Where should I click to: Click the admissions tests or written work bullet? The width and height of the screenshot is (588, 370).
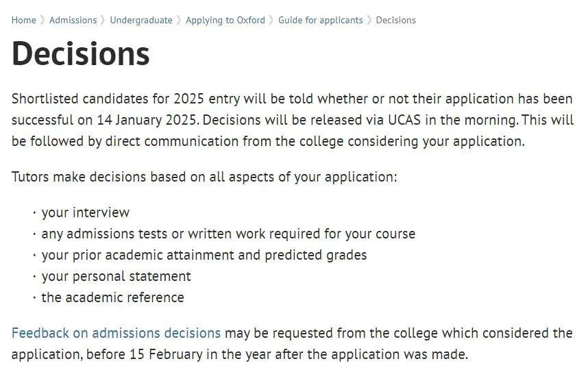[x=228, y=234]
